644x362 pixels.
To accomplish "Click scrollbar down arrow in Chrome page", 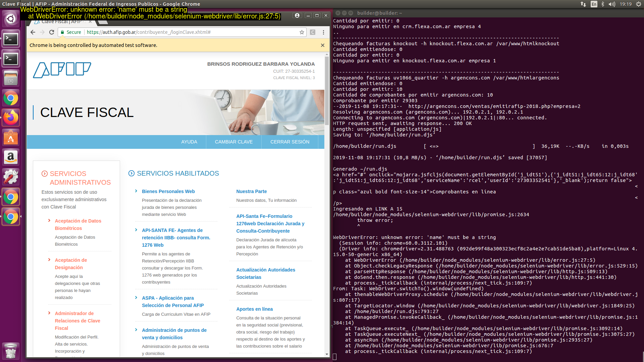I will pos(327,354).
